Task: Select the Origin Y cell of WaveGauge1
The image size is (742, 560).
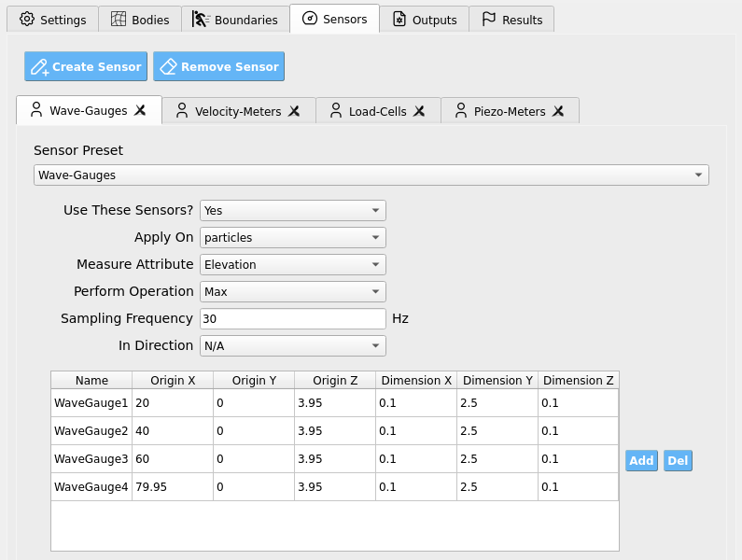Action: point(254,403)
